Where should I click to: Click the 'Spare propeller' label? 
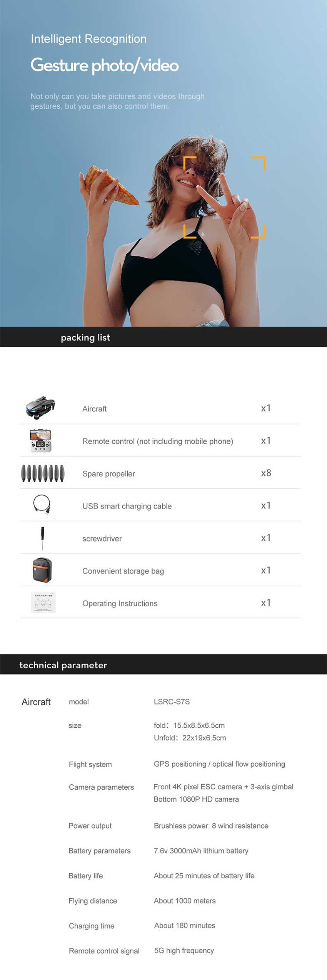tap(108, 473)
